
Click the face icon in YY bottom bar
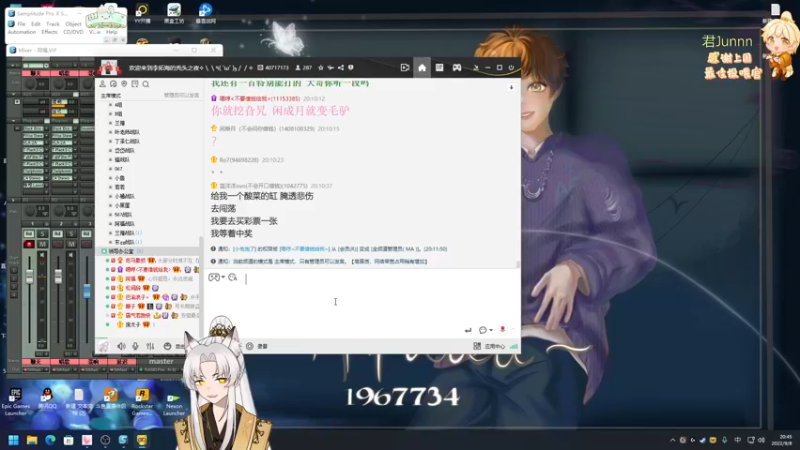point(167,346)
